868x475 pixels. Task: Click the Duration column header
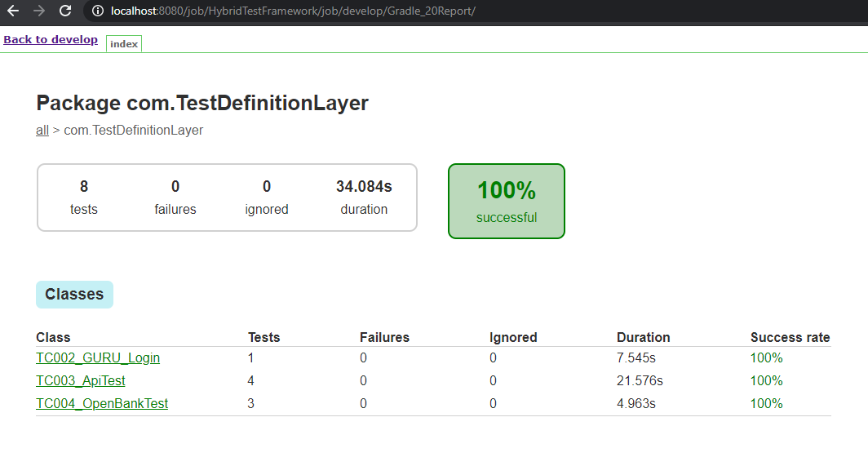[x=643, y=337]
